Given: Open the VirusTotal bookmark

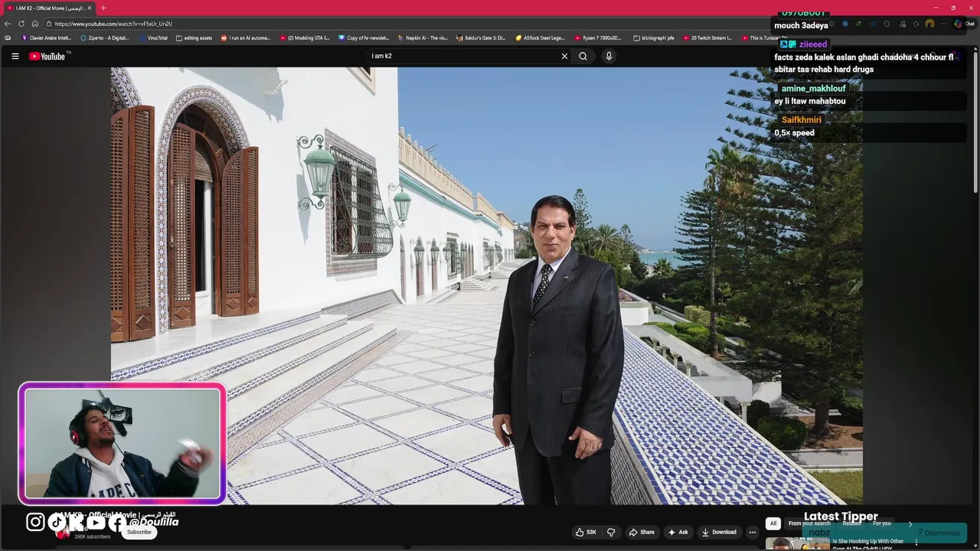Looking at the screenshot, I should [153, 37].
